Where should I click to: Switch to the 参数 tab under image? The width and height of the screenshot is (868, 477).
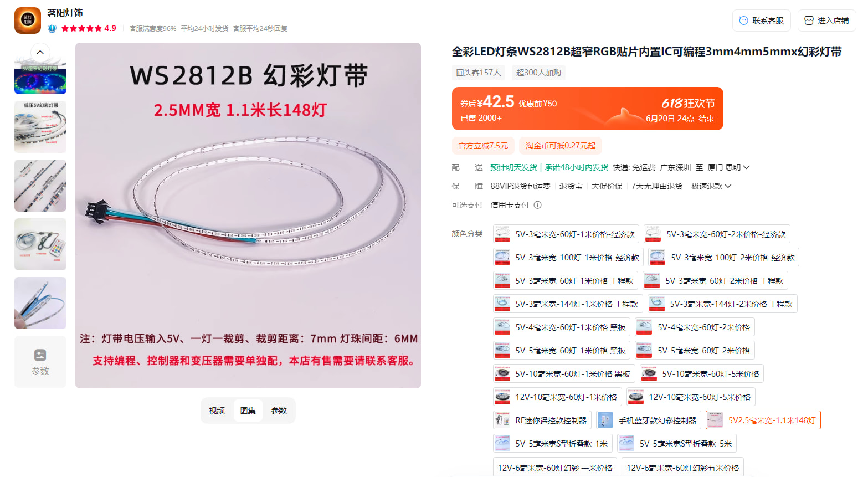(279, 411)
